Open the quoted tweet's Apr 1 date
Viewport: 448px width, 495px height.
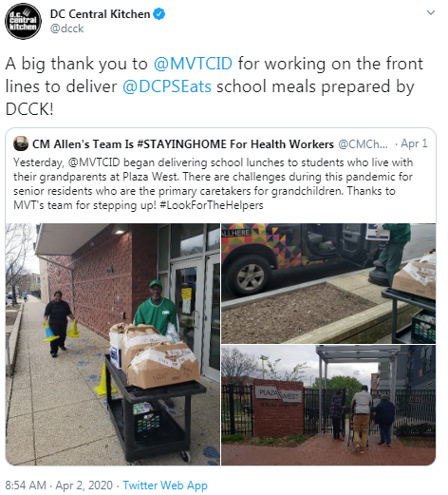click(414, 143)
